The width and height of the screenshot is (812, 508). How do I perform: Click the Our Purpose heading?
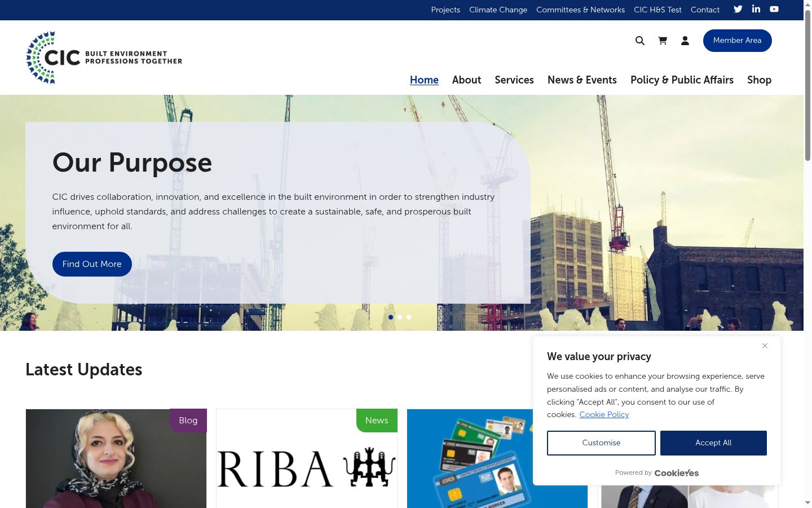132,163
